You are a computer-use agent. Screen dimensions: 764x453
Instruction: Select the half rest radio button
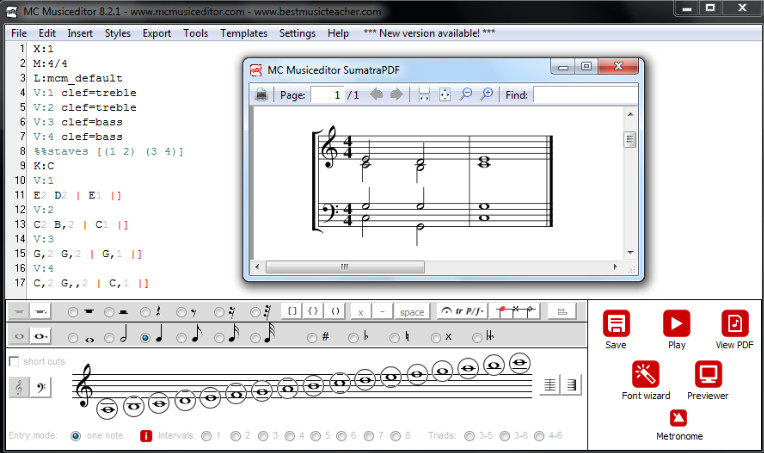109,312
